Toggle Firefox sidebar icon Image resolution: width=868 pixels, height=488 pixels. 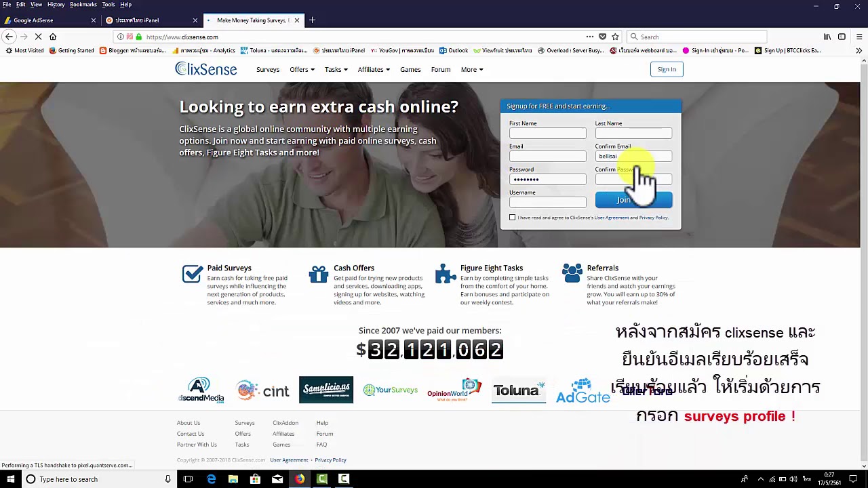coord(842,37)
